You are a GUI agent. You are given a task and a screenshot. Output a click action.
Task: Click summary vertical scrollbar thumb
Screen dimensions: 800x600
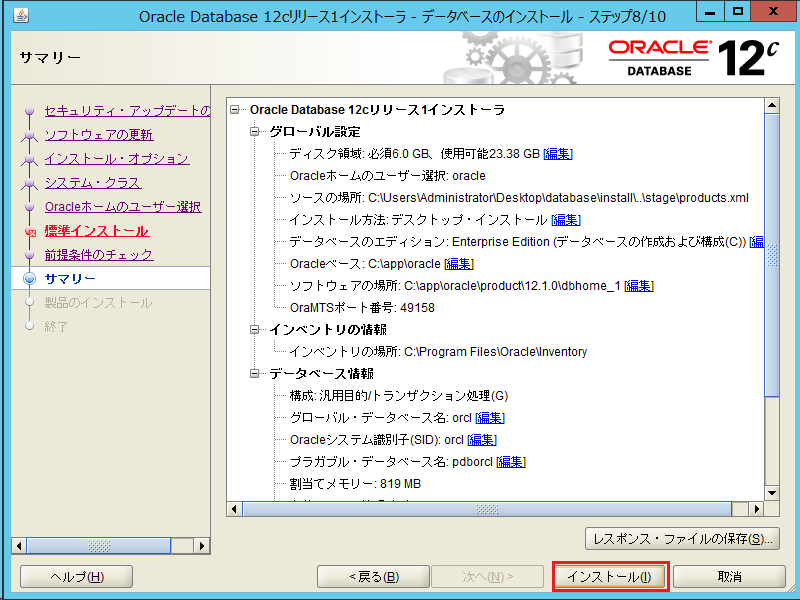[x=772, y=255]
